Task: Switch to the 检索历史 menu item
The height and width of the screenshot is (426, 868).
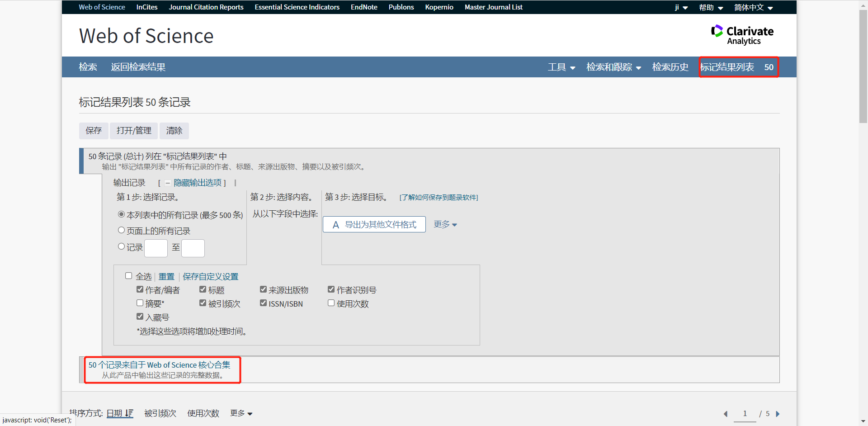Action: (670, 67)
